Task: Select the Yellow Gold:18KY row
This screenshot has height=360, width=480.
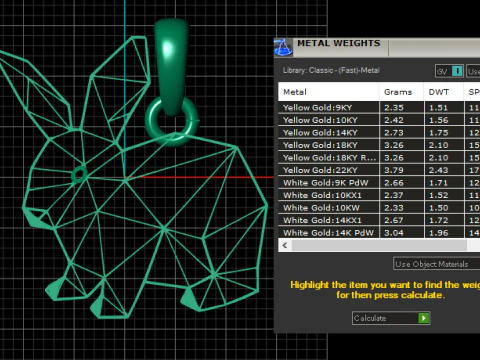Action: (x=379, y=145)
